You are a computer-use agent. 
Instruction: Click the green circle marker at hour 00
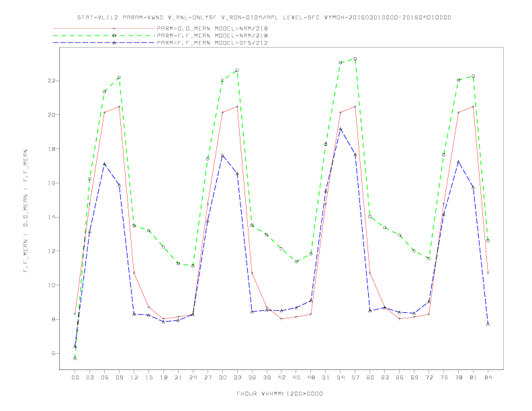(x=75, y=359)
